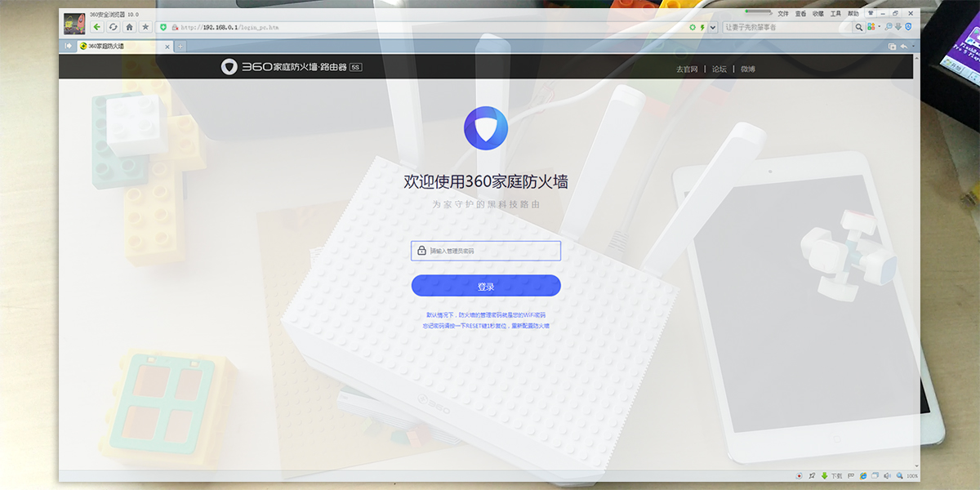Close the 360家庭防火墙 tab
This screenshot has width=980, height=490.
click(x=167, y=47)
